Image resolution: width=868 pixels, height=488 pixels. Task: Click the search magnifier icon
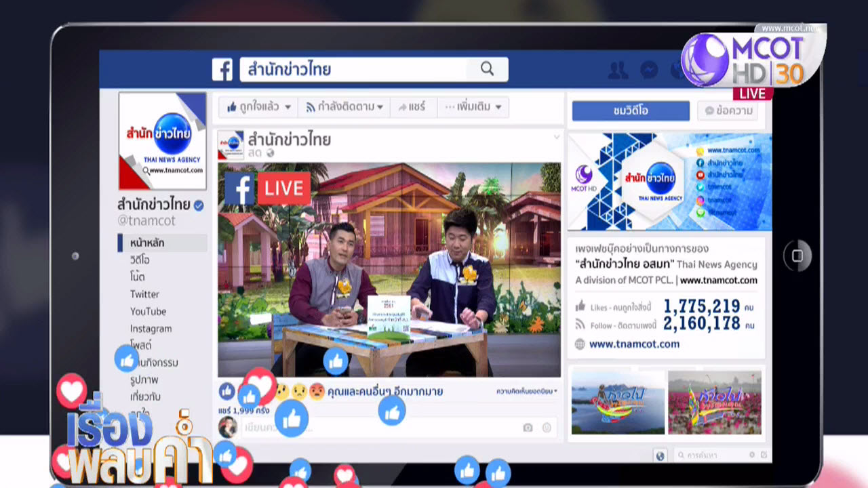487,68
